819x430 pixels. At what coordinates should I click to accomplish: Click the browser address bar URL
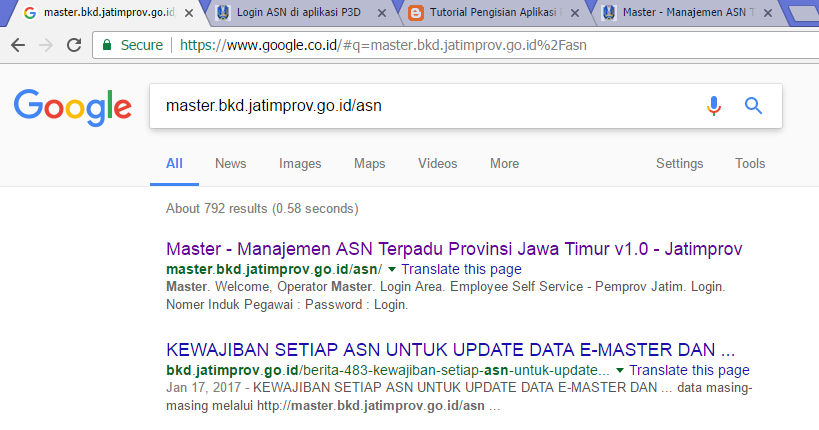[383, 45]
